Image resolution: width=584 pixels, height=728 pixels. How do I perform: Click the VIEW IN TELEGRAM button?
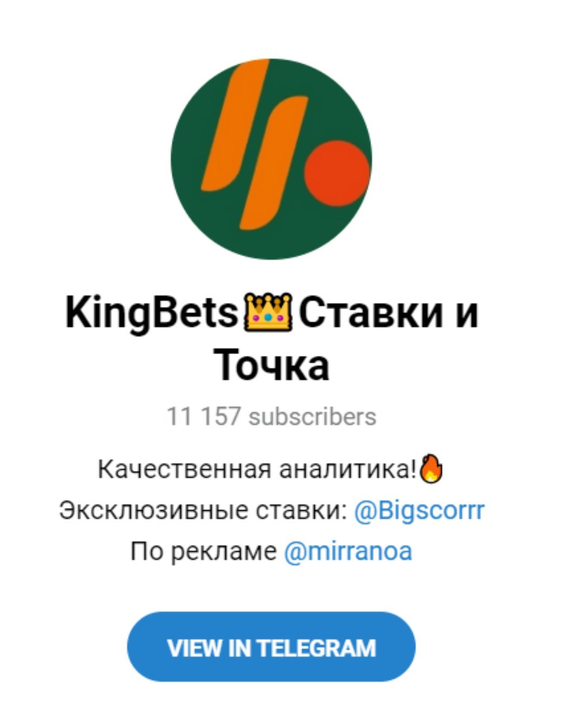[271, 647]
